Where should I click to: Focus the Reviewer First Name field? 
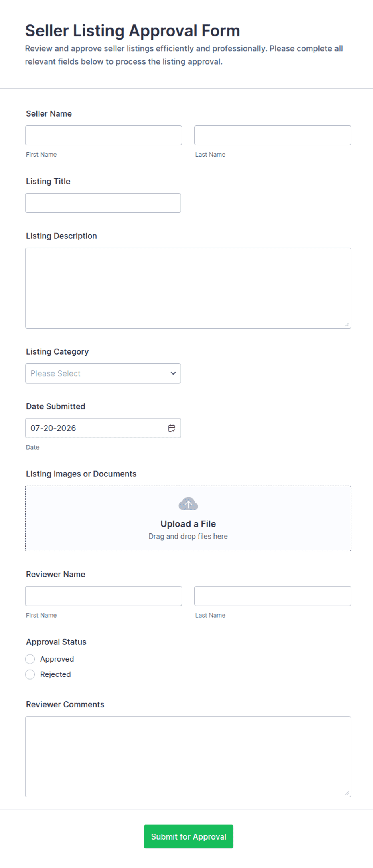103,596
